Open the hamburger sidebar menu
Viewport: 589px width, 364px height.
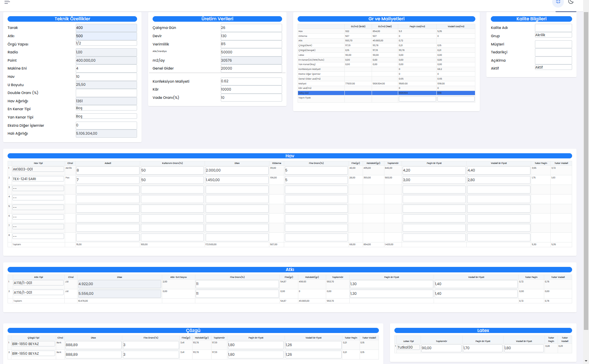[x=7, y=2]
